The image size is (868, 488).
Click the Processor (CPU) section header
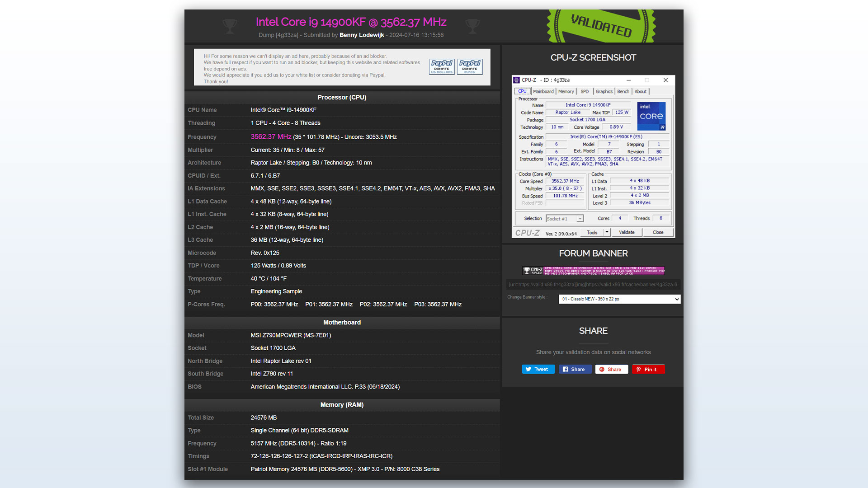[x=342, y=97]
